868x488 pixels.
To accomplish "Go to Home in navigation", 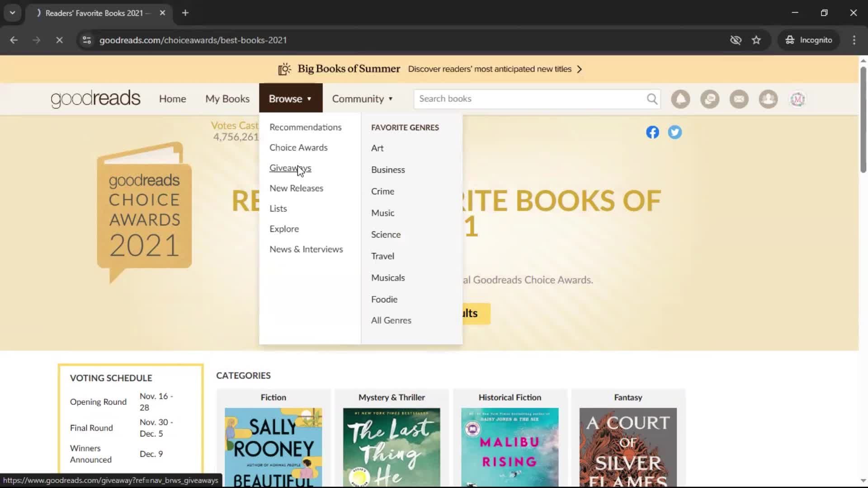I will click(x=172, y=99).
